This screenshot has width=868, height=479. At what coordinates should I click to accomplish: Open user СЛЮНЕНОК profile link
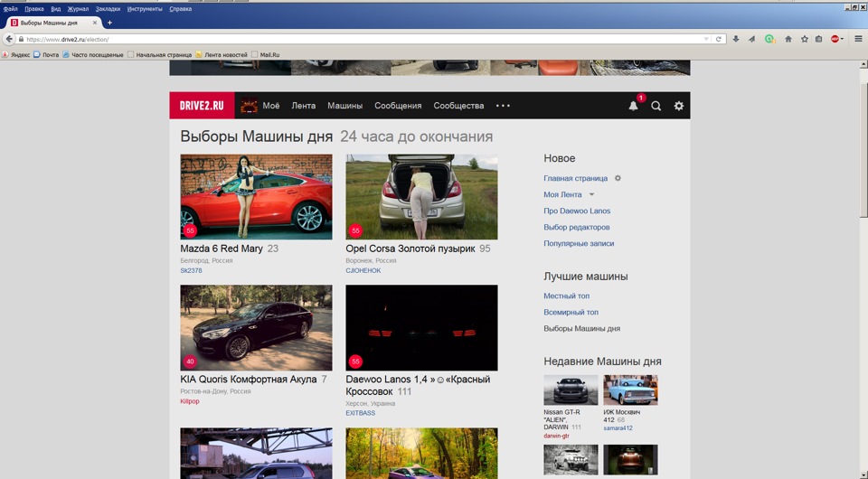[x=363, y=270]
